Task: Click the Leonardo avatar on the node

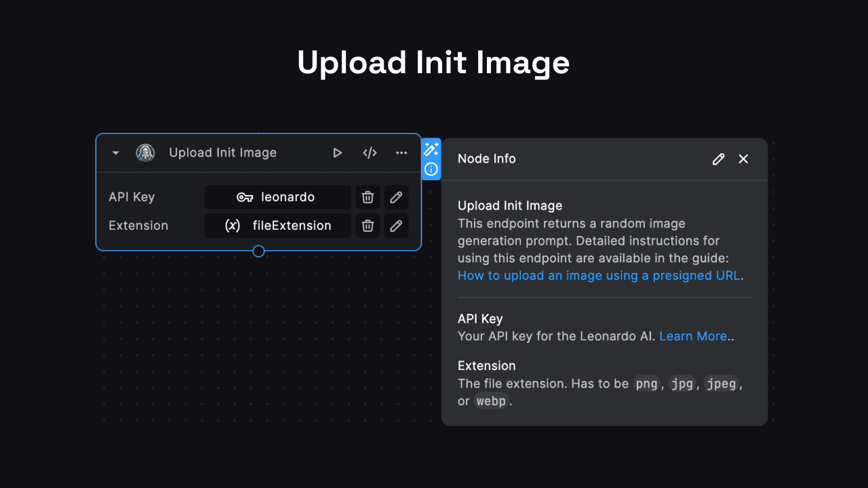Action: pyautogui.click(x=145, y=152)
